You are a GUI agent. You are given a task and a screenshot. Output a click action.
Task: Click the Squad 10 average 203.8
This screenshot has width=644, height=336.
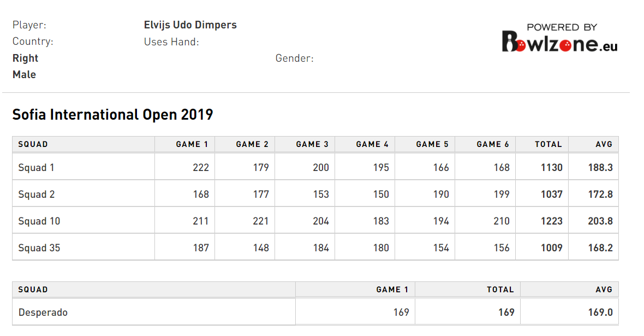click(600, 221)
